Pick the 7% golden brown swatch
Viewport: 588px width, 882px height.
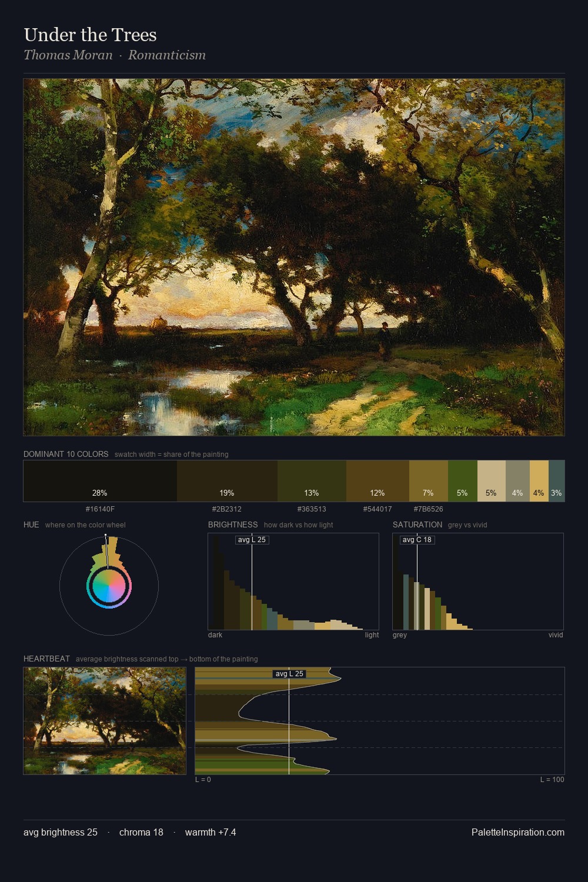coord(429,481)
